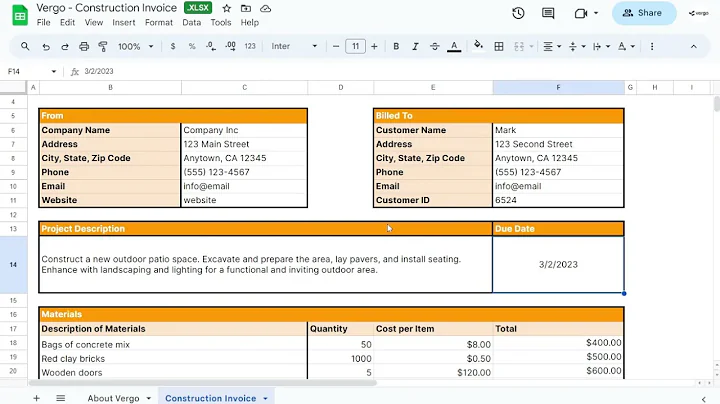
Task: Add a new sheet with plus icon
Action: pos(36,398)
